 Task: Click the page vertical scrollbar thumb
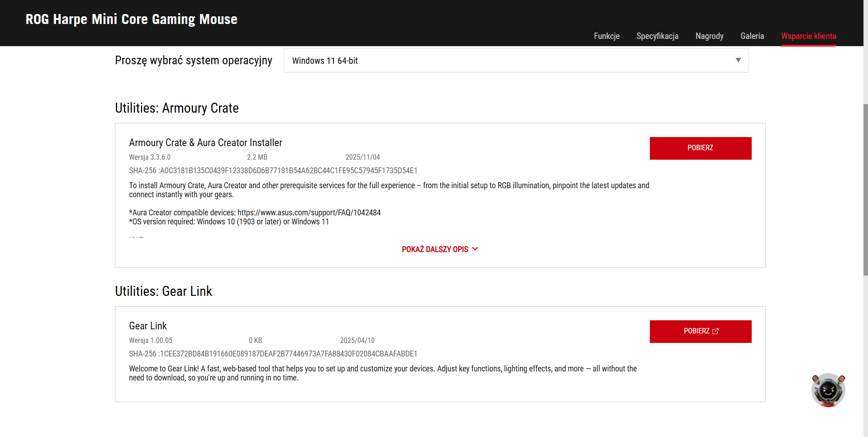pos(865,190)
